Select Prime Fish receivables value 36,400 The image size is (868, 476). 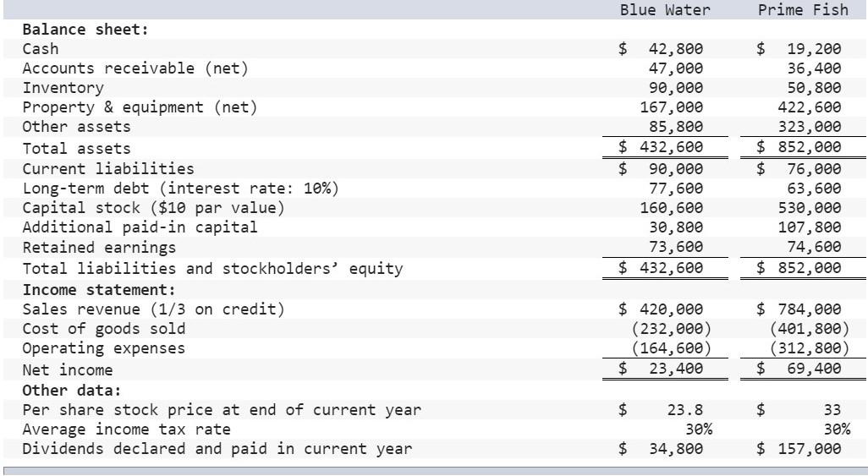pos(815,68)
